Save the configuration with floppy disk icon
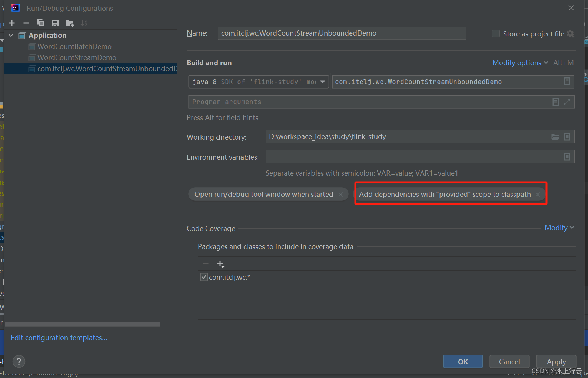Screen dimensions: 588x378 coord(55,23)
